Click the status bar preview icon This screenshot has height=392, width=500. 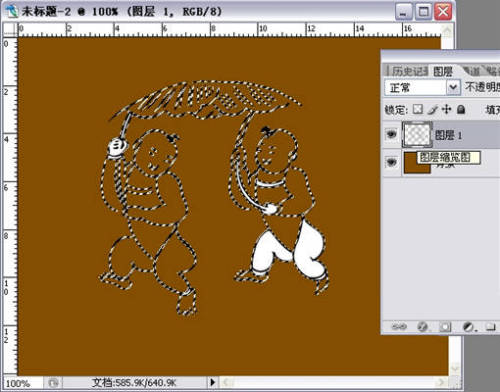(x=53, y=382)
